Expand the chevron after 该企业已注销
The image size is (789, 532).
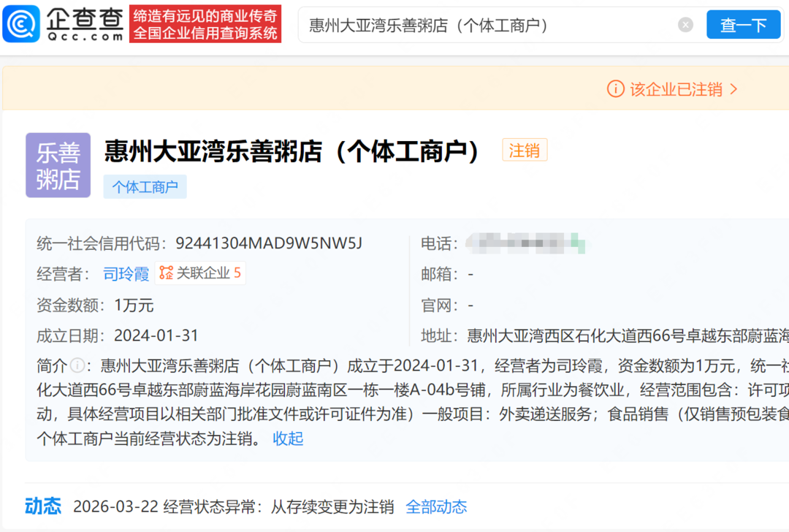[x=734, y=89]
